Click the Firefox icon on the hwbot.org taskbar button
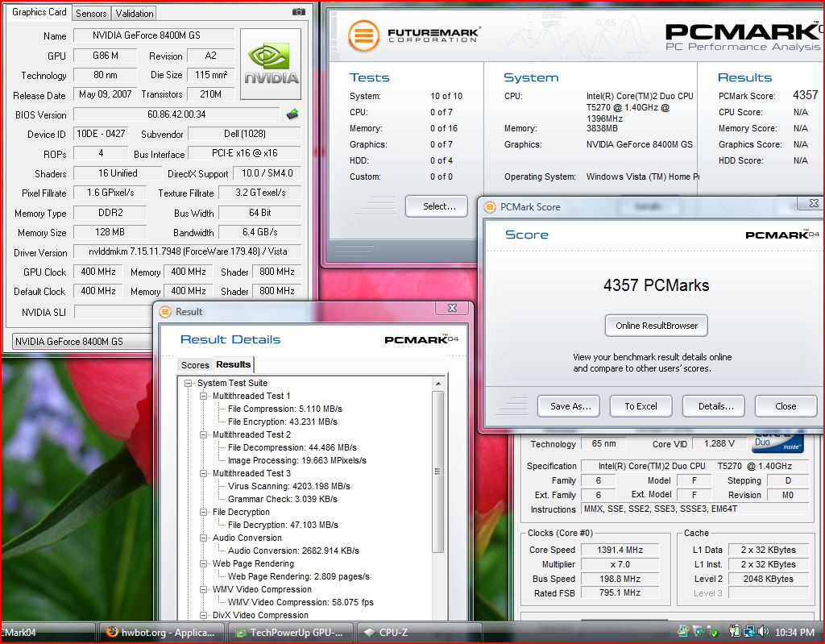825x644 pixels. [x=111, y=632]
